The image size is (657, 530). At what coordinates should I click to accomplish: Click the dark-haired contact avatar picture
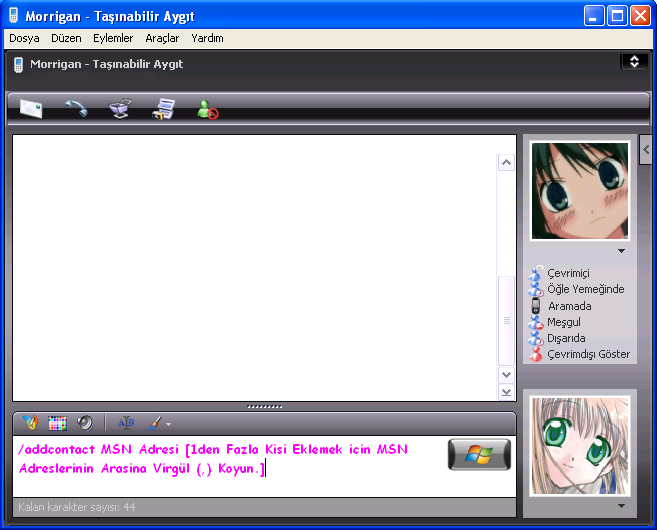click(580, 191)
